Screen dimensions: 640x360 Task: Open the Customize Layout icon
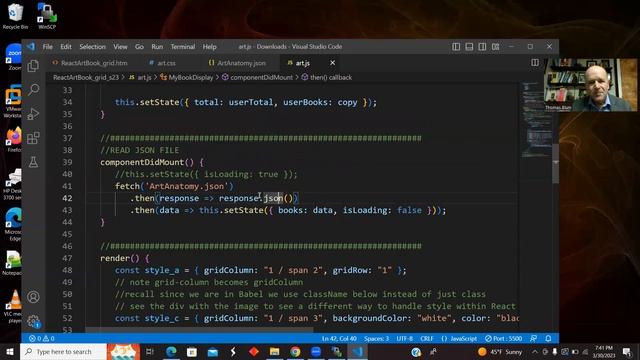click(495, 47)
